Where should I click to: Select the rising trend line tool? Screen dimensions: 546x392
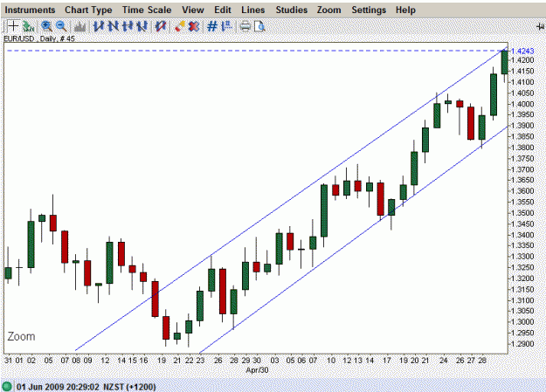point(99,26)
